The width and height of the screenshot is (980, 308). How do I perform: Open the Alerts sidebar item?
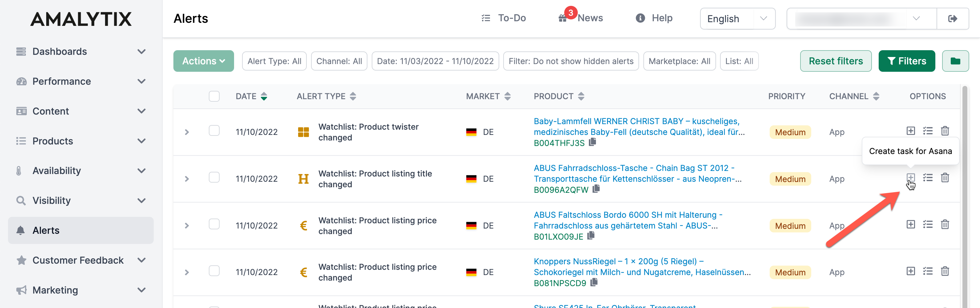[x=81, y=230]
